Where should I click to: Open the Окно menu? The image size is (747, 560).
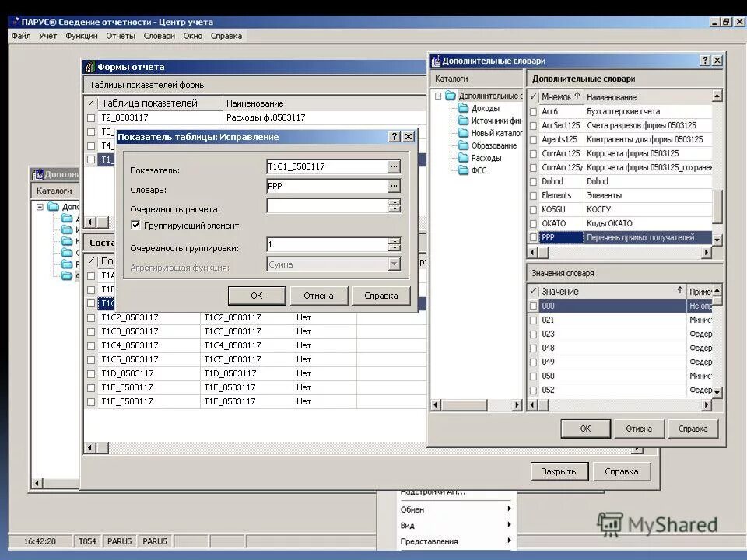(192, 36)
